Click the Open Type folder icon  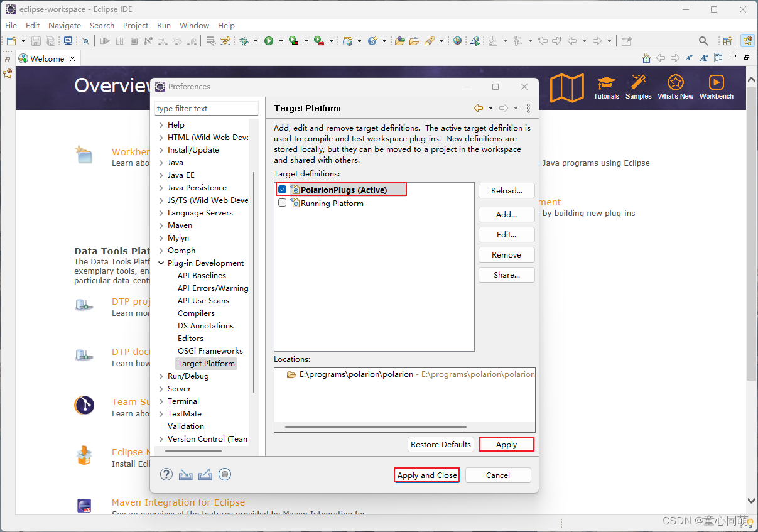[x=399, y=41]
